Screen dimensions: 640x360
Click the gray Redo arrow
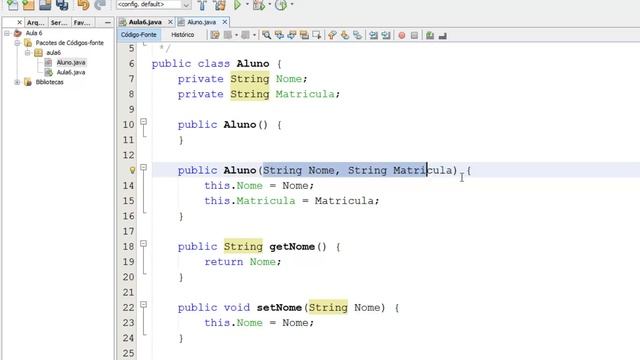coord(100,5)
